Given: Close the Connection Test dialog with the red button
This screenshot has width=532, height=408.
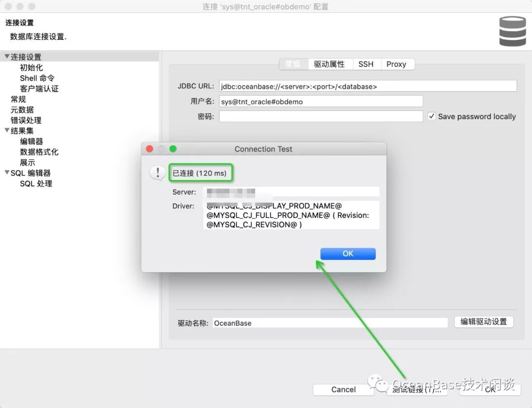Looking at the screenshot, I should click(150, 149).
